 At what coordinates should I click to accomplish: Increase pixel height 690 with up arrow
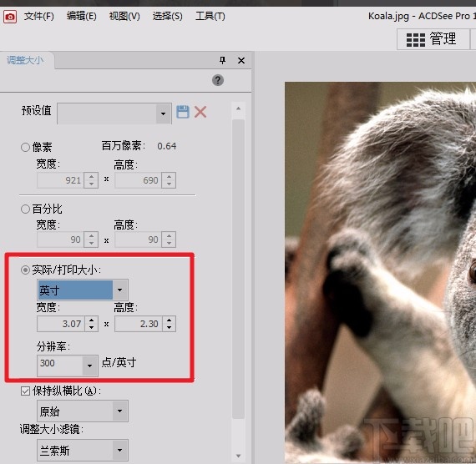169,176
